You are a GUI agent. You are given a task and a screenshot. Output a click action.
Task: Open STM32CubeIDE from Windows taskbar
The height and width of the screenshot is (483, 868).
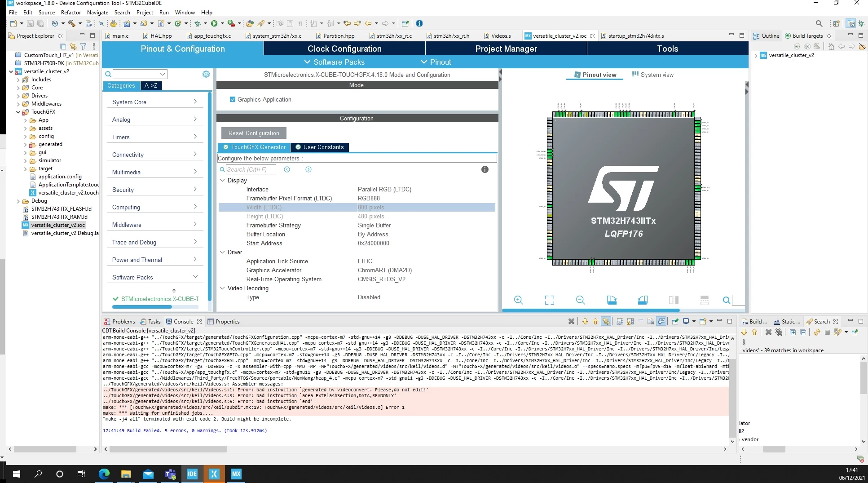pyautogui.click(x=192, y=474)
